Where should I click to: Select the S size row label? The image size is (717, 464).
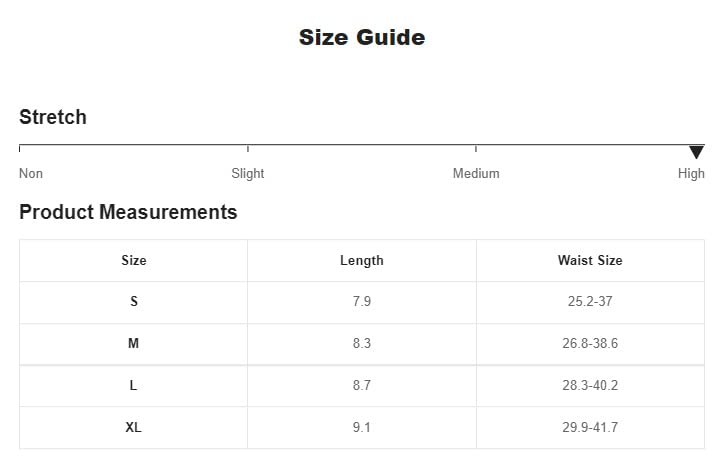pos(134,302)
